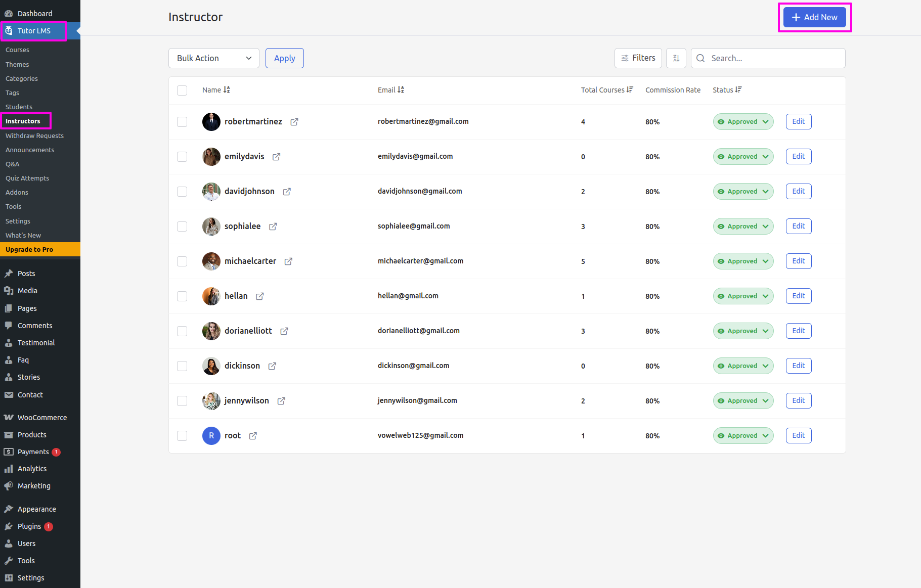Tick the select-all checkbox in table header
Screen dimensions: 921x588
point(182,90)
